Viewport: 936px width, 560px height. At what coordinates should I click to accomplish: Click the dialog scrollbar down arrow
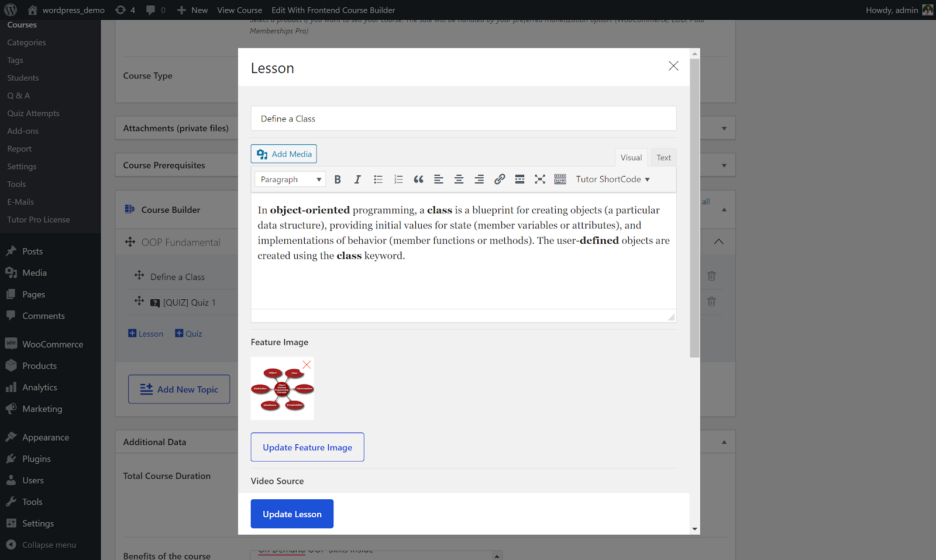click(x=695, y=529)
